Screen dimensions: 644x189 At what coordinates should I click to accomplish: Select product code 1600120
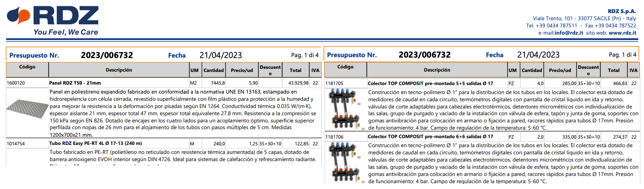click(x=16, y=83)
